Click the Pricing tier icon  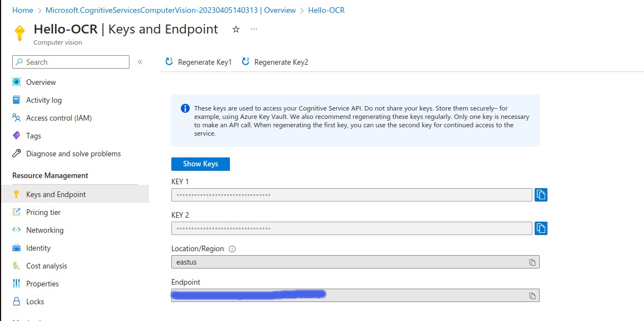click(x=16, y=212)
